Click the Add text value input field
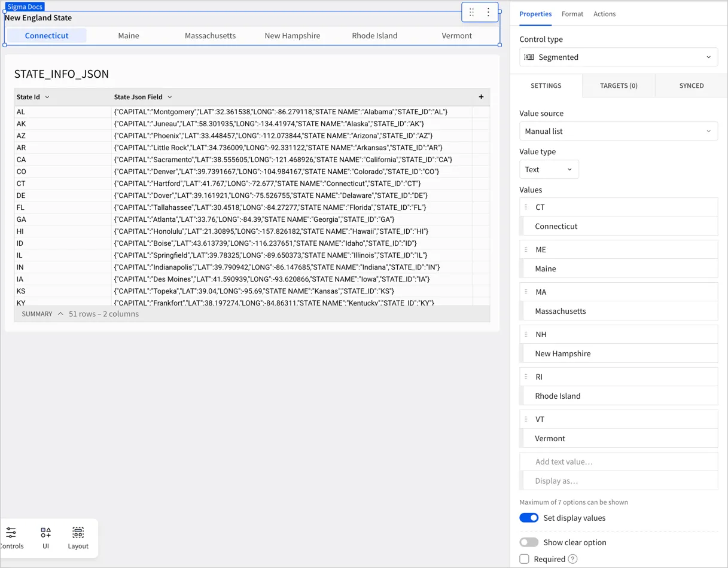Screen dimensions: 728x568 click(619, 462)
